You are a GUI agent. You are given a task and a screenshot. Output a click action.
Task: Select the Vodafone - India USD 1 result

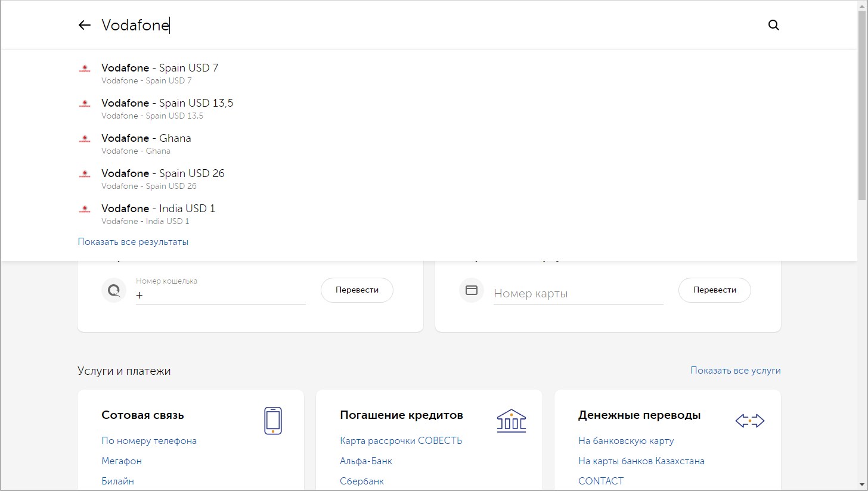click(x=158, y=209)
